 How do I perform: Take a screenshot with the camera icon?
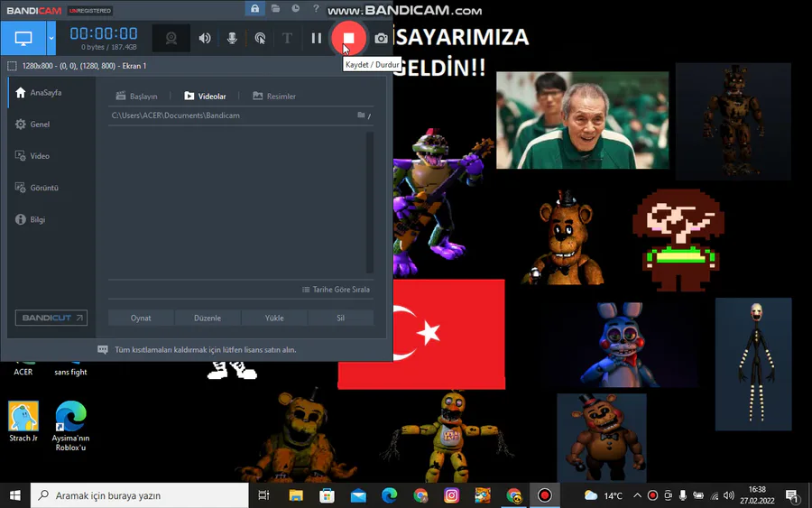[381, 38]
